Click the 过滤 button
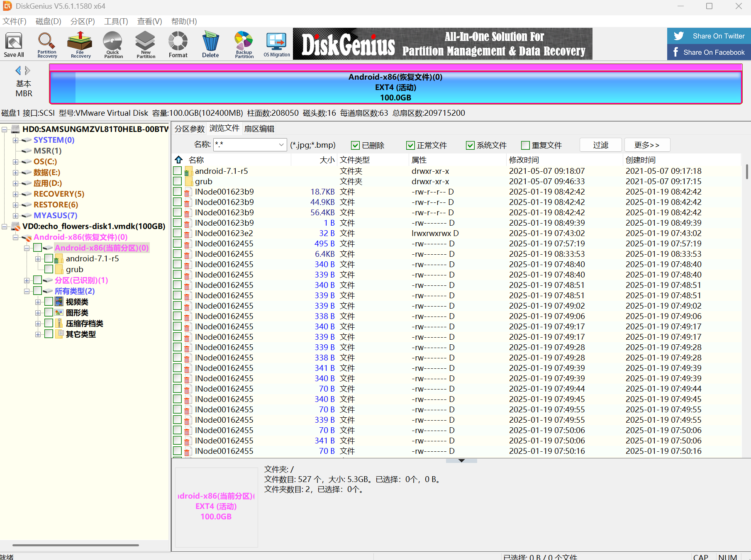This screenshot has width=751, height=560. (600, 145)
